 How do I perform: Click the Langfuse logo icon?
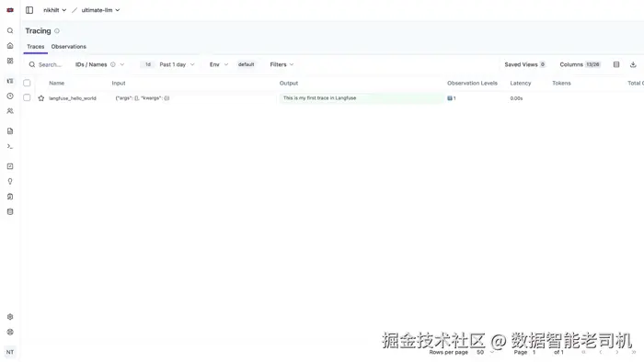[x=10, y=10]
